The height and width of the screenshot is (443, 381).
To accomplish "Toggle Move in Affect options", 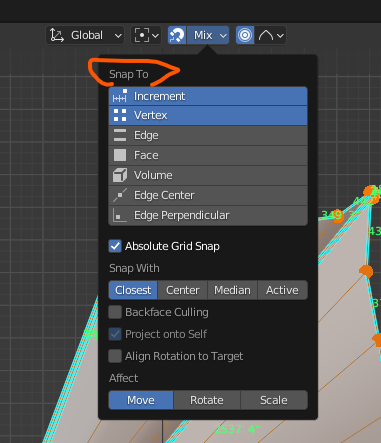I will pyautogui.click(x=141, y=400).
